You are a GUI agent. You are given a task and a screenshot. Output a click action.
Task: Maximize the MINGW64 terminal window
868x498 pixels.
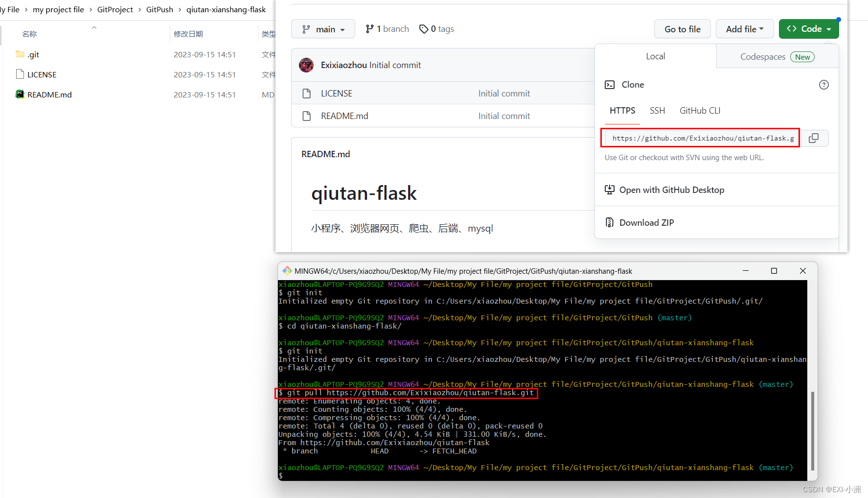click(x=774, y=271)
